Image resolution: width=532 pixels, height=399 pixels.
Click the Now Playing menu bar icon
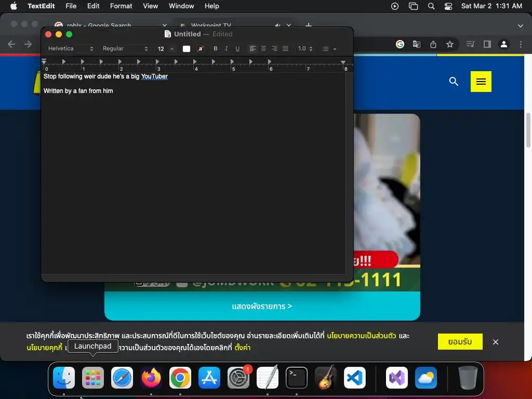395,6
